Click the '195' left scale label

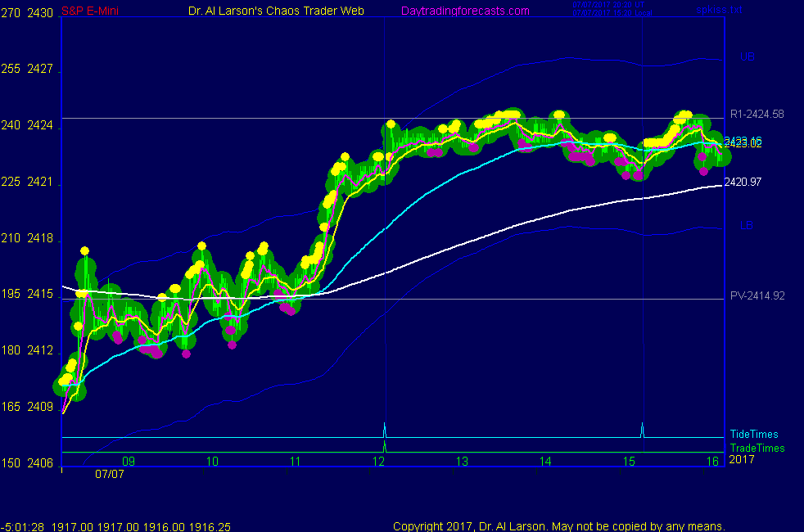11,294
